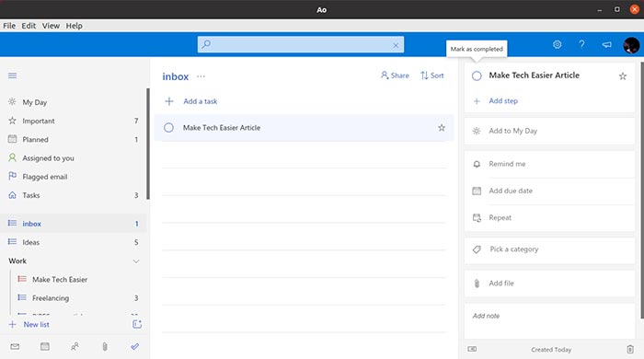Screen dimensions: 644x359
Task: Pick a category for task
Action: click(x=549, y=249)
